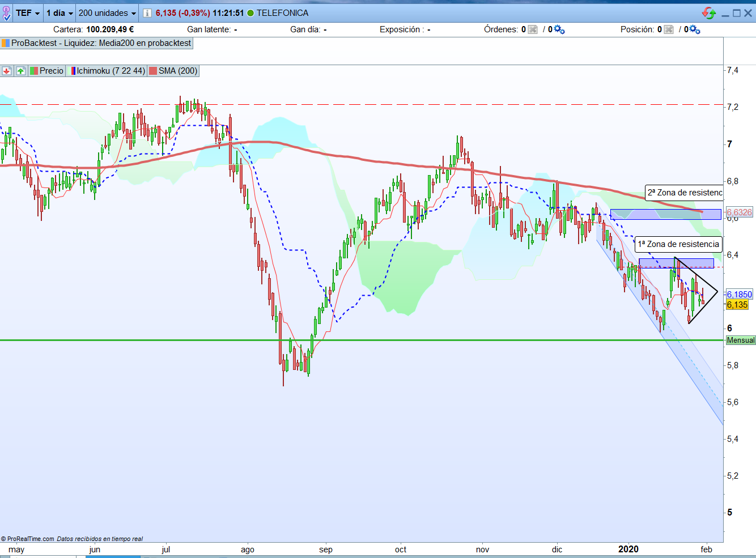Change the '1 día' timeframe dropdown
The height and width of the screenshot is (558, 756).
click(60, 13)
